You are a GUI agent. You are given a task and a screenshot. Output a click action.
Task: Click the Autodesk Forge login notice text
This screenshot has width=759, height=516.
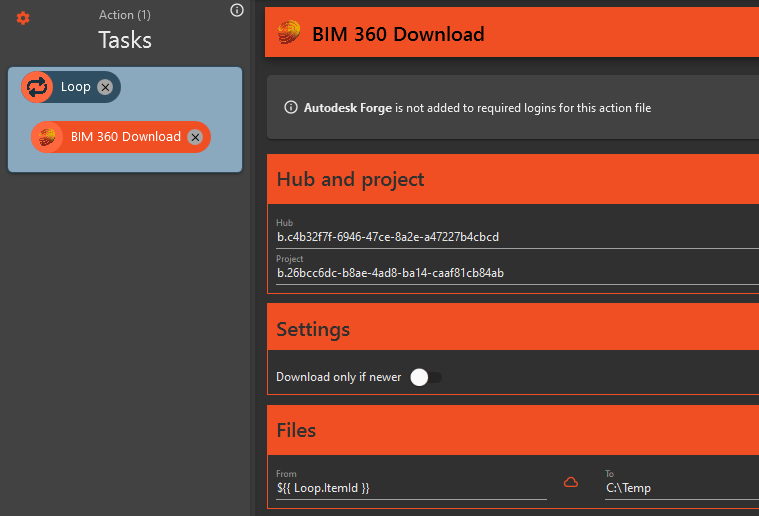pos(477,108)
